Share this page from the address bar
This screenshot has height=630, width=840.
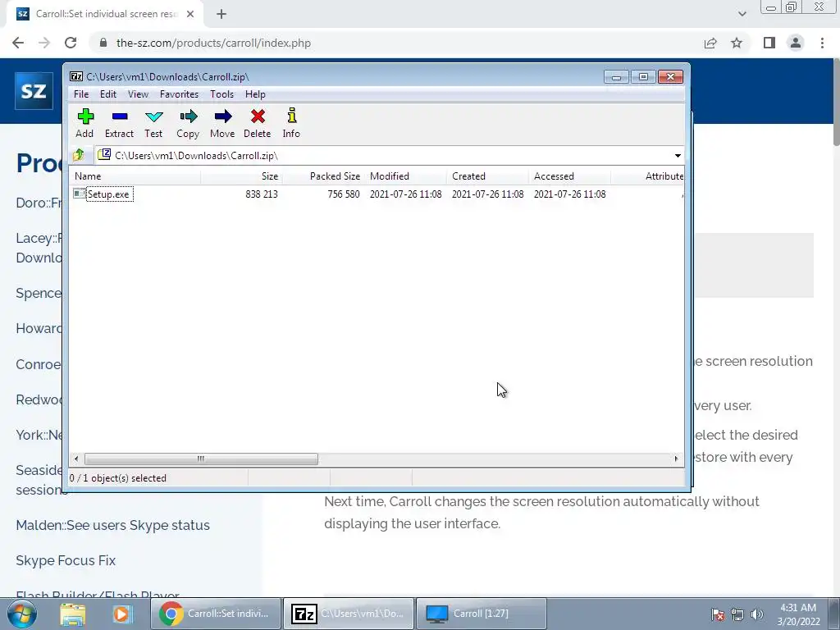[x=710, y=43]
